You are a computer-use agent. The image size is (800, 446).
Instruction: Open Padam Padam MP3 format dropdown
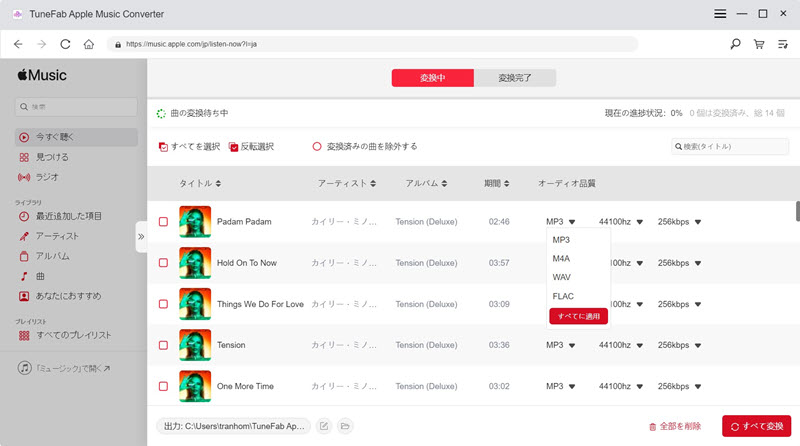(561, 221)
